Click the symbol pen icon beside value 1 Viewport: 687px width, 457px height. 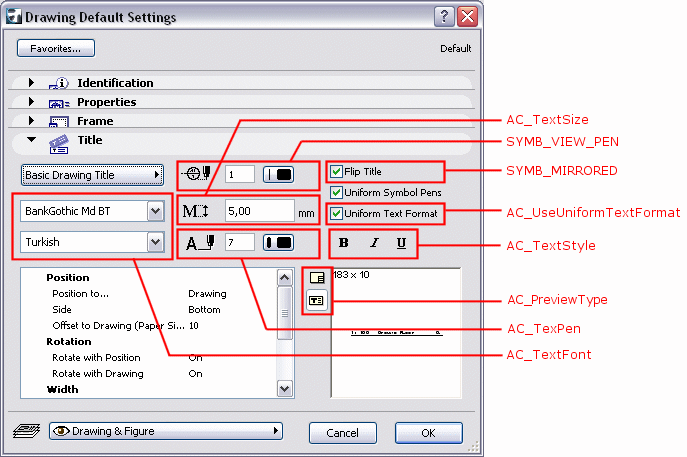(197, 174)
